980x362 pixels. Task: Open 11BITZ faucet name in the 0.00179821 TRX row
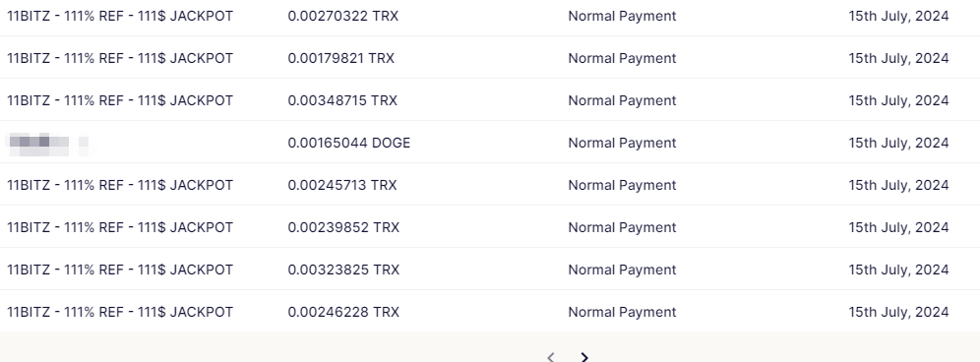point(120,58)
